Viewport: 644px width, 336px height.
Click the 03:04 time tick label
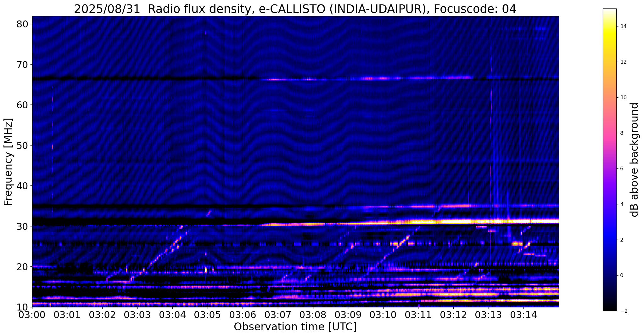click(172, 315)
